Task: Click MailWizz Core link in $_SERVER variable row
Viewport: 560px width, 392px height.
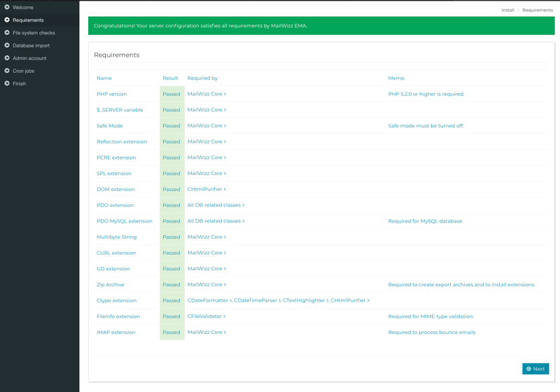Action: click(x=206, y=110)
